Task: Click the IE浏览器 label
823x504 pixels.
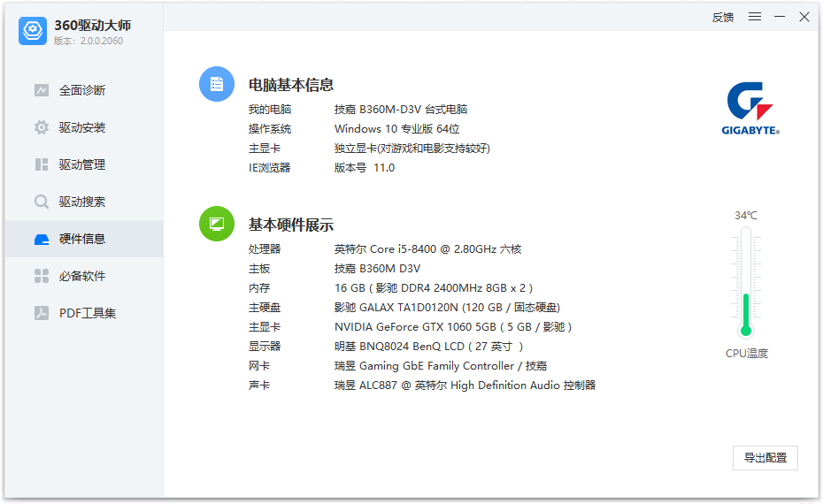Action: pyautogui.click(x=269, y=168)
